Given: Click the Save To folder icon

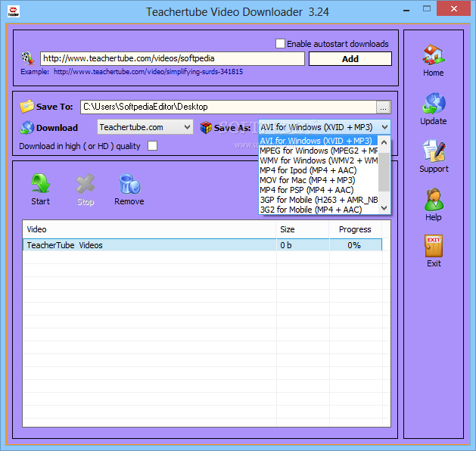Looking at the screenshot, I should click(26, 107).
